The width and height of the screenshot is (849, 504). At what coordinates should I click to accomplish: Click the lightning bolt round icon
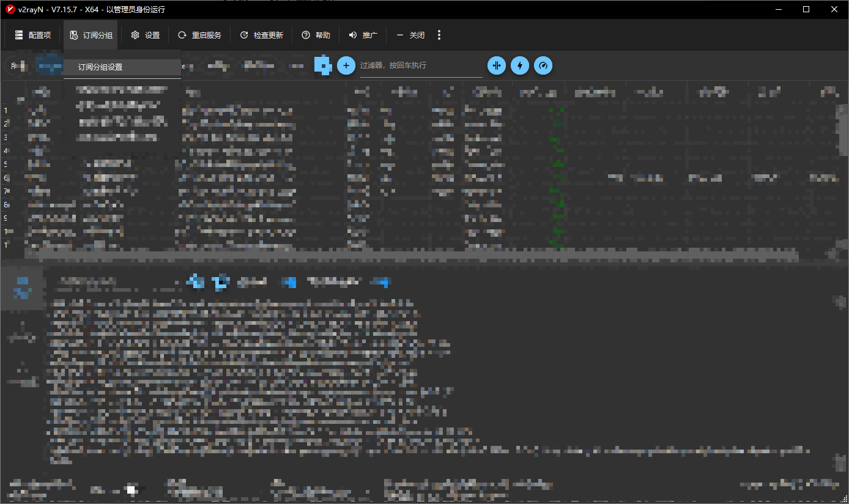(x=520, y=65)
